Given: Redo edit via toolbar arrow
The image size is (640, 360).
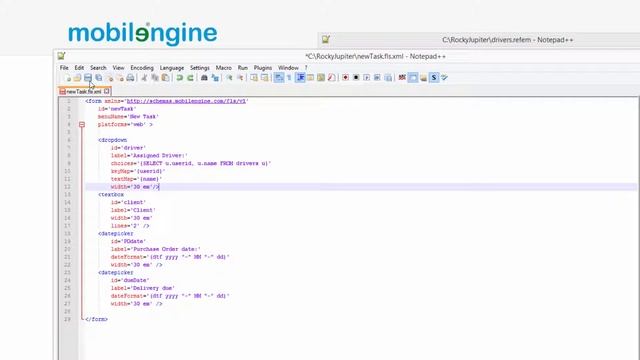Looking at the screenshot, I should pyautogui.click(x=190, y=78).
